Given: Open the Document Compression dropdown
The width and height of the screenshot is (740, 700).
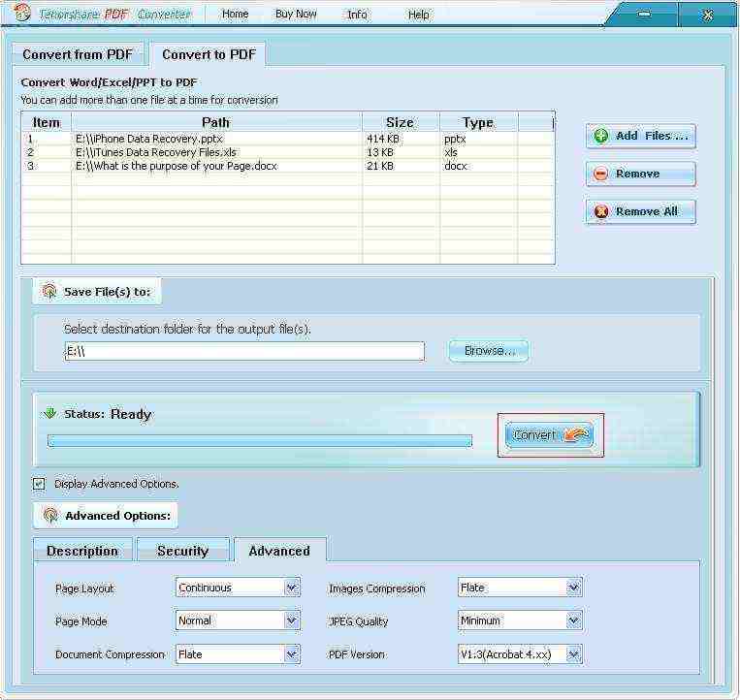Looking at the screenshot, I should point(238,654).
